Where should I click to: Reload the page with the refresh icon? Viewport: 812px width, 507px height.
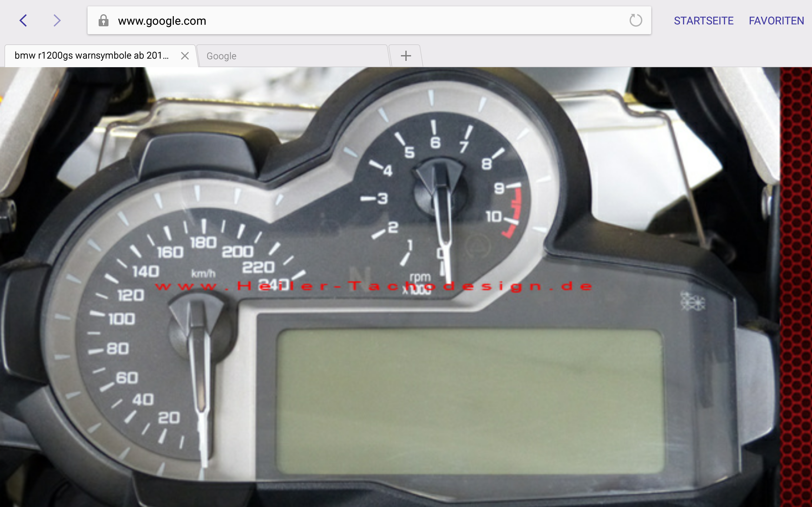(636, 21)
